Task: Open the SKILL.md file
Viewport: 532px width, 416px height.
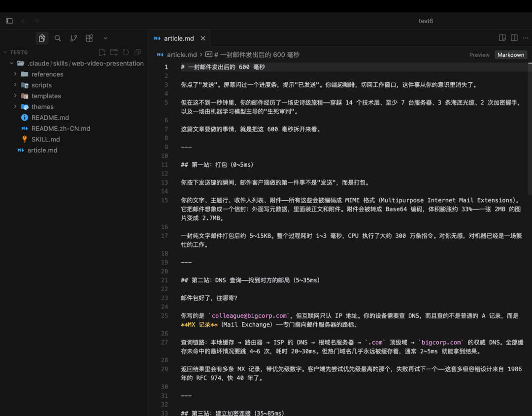Action: click(x=45, y=139)
